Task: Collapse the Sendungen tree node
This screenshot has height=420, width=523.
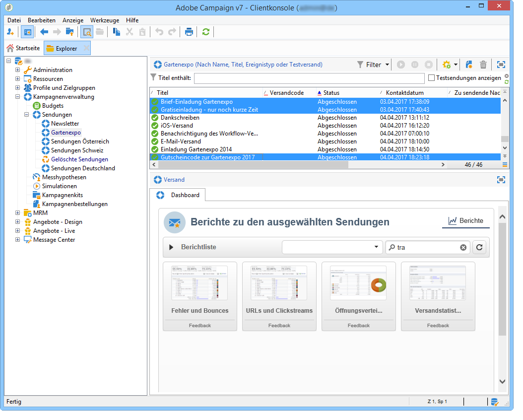Action: coord(27,115)
